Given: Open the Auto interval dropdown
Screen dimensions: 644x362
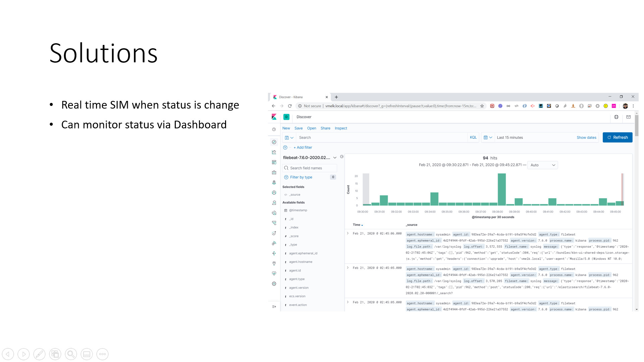Looking at the screenshot, I should [x=542, y=165].
